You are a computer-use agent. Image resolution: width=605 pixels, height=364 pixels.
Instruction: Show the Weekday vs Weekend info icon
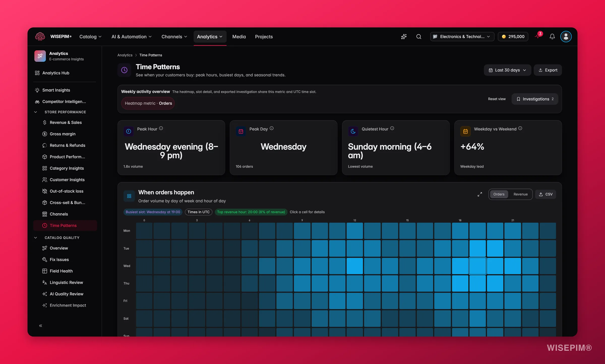(x=520, y=128)
